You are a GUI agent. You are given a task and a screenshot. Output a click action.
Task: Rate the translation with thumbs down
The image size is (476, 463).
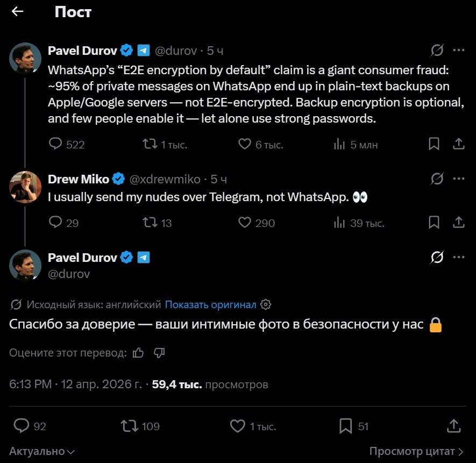pos(159,353)
